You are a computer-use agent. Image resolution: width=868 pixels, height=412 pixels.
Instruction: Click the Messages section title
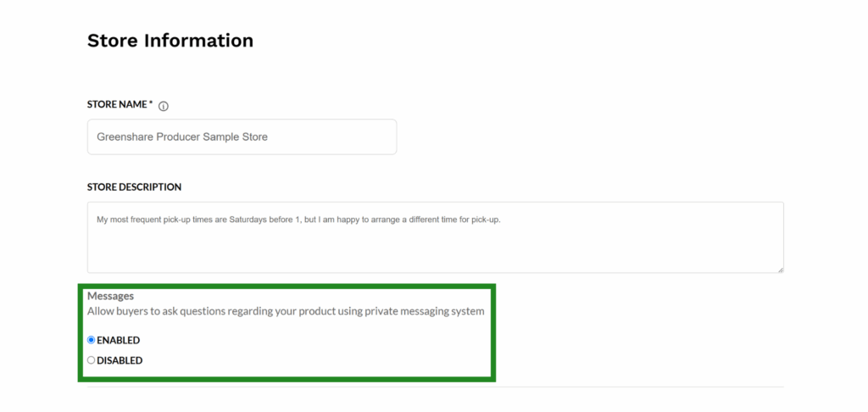tap(111, 296)
